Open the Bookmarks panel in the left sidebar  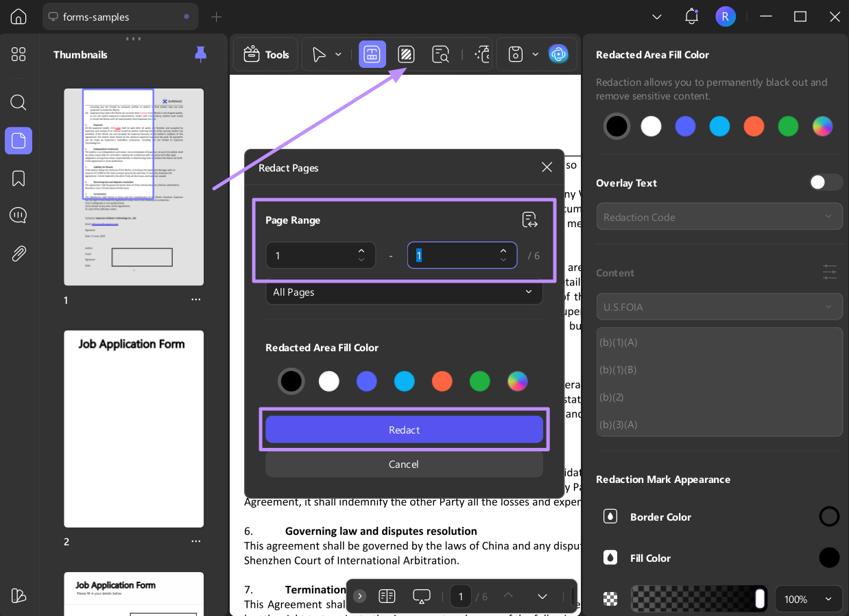pyautogui.click(x=19, y=178)
